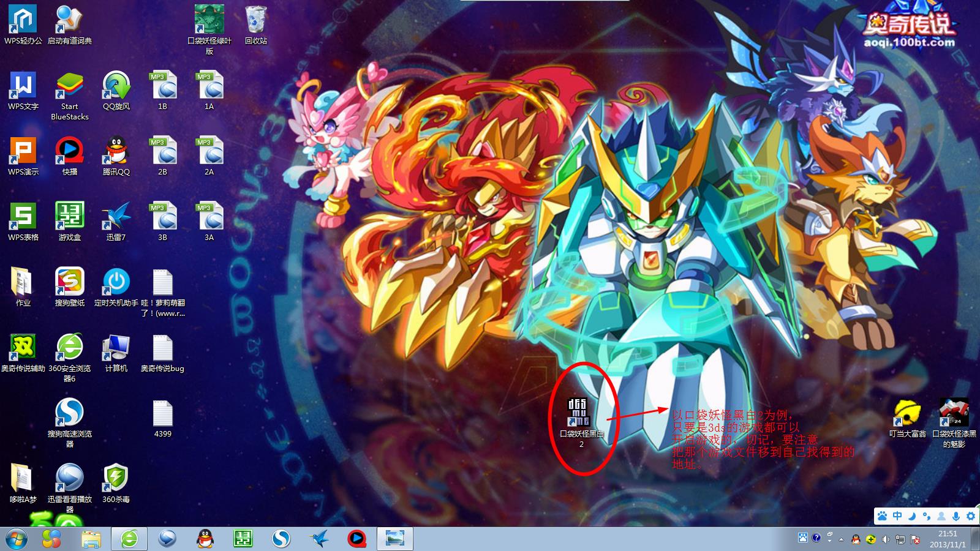Open the volume speaker tray icon
980x551 pixels.
click(886, 539)
